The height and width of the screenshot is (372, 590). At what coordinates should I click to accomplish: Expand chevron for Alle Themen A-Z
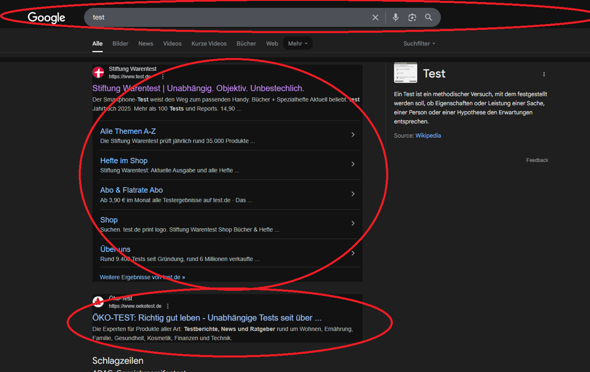(x=353, y=135)
